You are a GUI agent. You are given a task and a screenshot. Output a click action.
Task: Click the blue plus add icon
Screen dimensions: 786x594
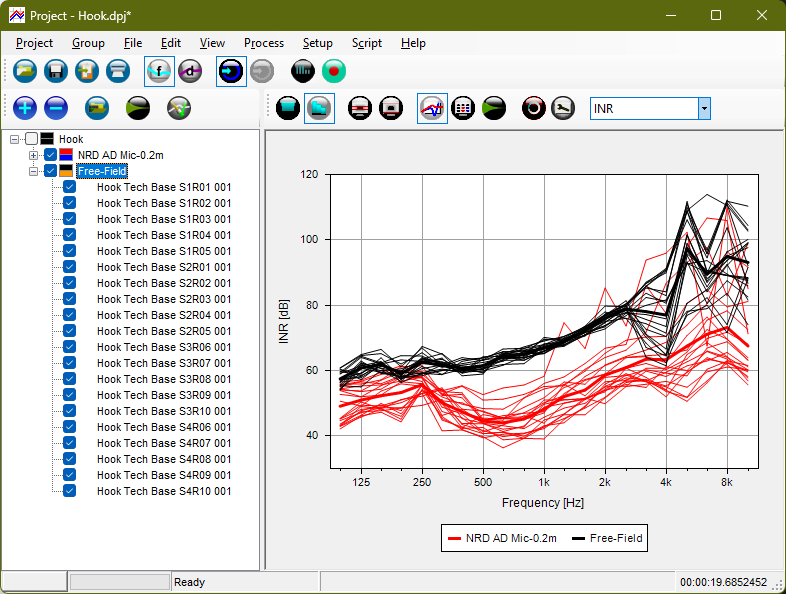(x=25, y=108)
